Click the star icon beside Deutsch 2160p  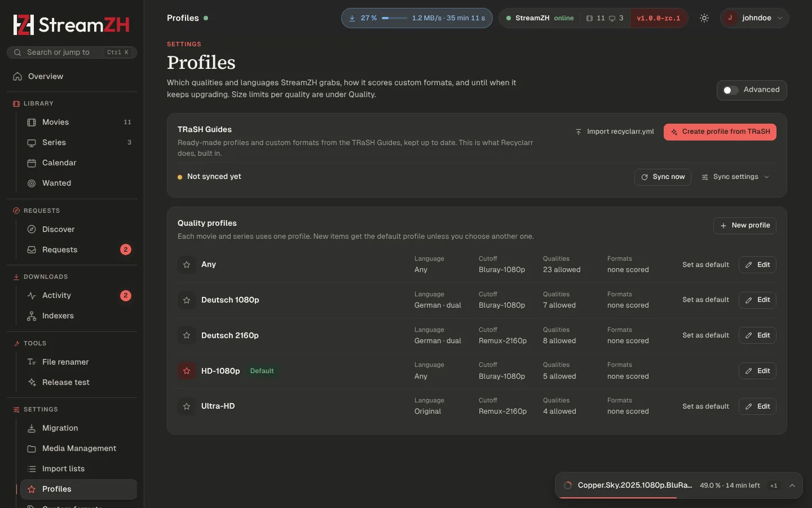[187, 335]
